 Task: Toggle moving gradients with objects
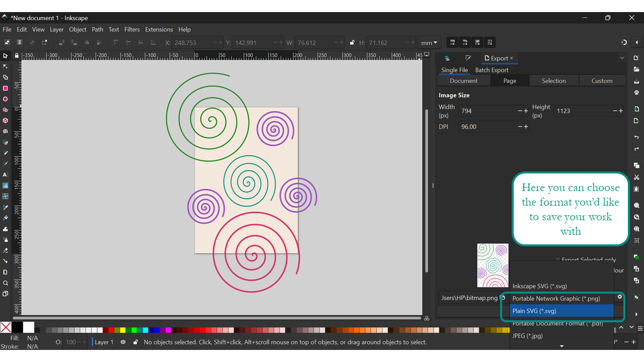(x=477, y=43)
